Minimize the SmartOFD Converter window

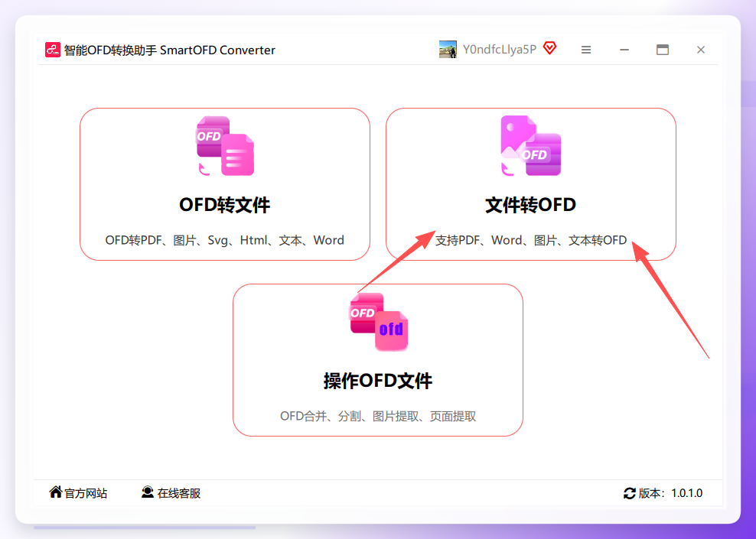tap(624, 50)
